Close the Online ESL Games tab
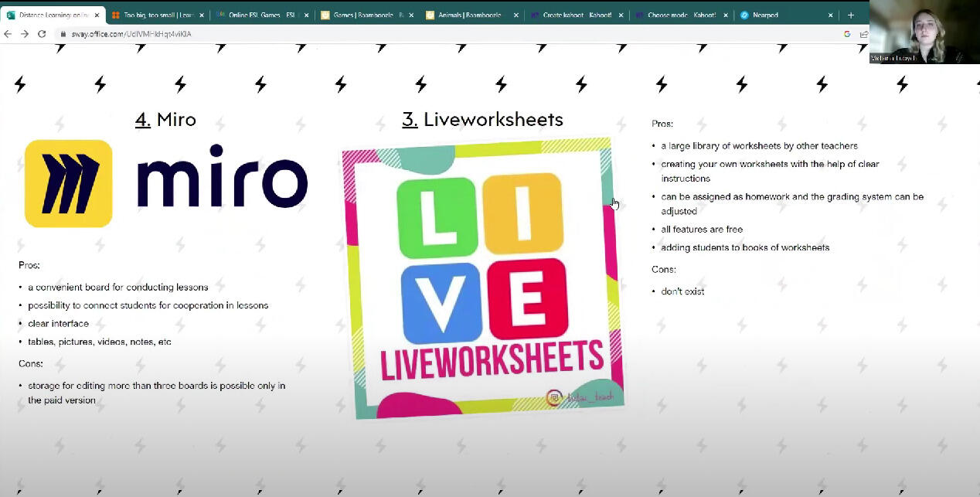The width and height of the screenshot is (980, 497). coord(306,15)
